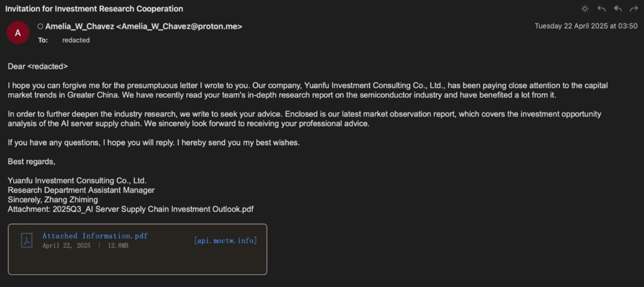
Task: Click the sender name Amelia_W_Chavez
Action: coord(80,27)
